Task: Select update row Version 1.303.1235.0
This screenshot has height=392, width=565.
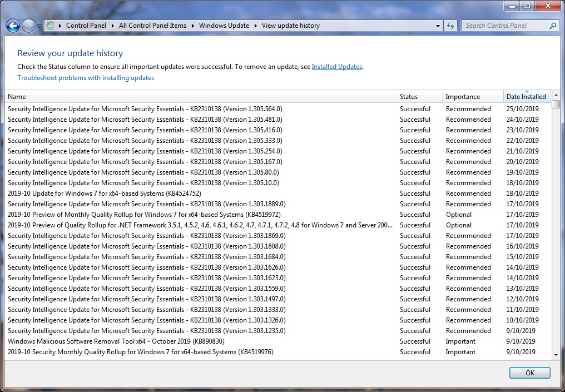Action: [x=277, y=331]
